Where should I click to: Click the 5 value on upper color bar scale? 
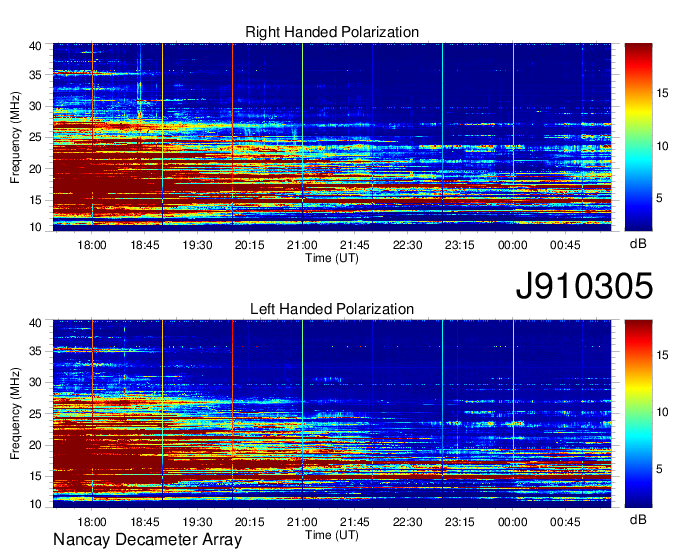[659, 199]
